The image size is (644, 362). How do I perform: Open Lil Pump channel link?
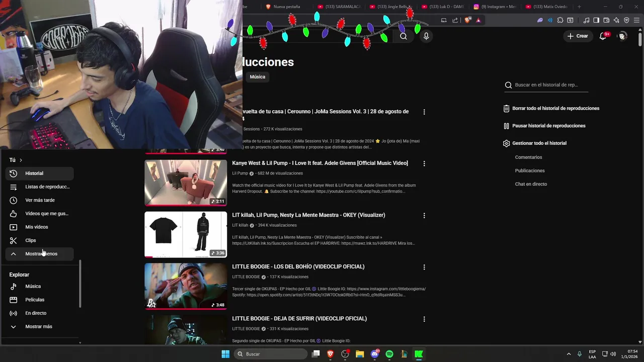[240, 173]
